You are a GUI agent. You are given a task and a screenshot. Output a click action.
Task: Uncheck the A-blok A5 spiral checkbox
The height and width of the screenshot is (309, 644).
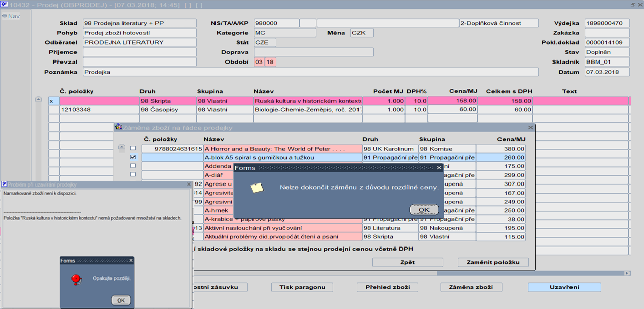(133, 157)
